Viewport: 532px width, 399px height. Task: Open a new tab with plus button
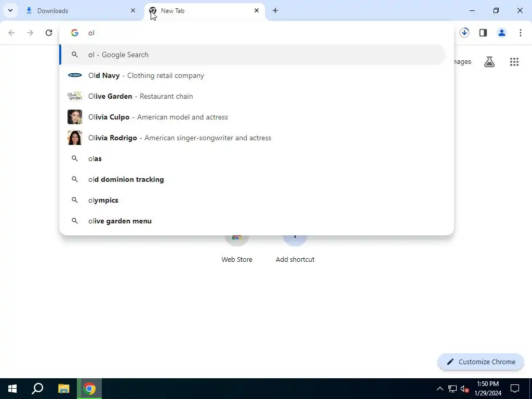[x=275, y=10]
